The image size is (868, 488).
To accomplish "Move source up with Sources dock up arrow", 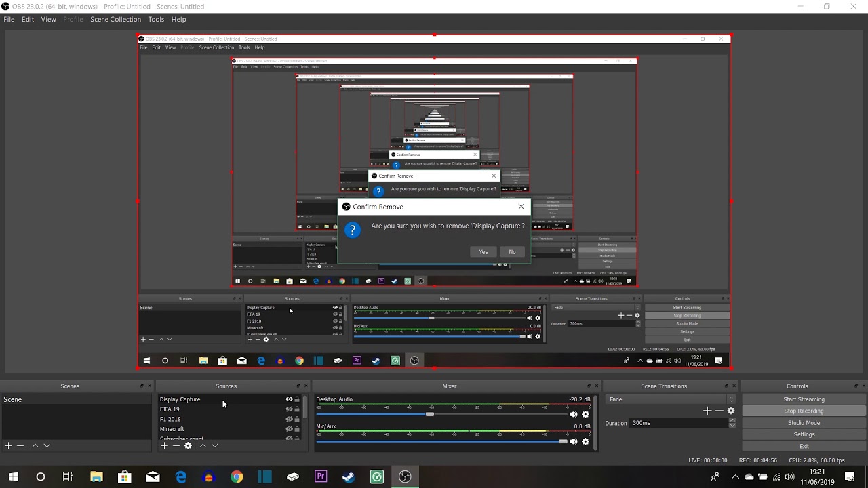I will (x=203, y=445).
